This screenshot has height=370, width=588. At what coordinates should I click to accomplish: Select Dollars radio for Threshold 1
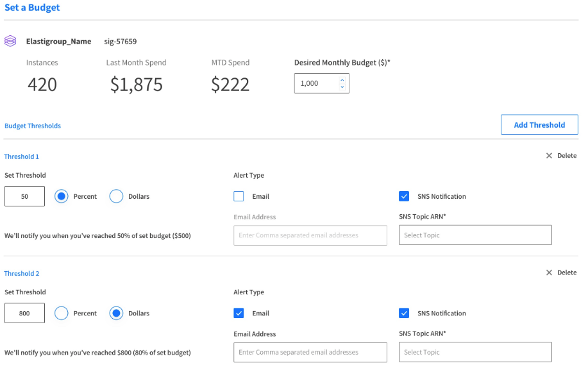116,196
